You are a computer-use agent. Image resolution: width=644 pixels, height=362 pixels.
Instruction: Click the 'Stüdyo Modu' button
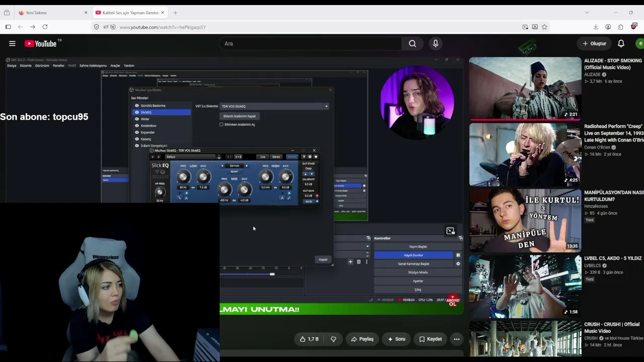pyautogui.click(x=418, y=273)
